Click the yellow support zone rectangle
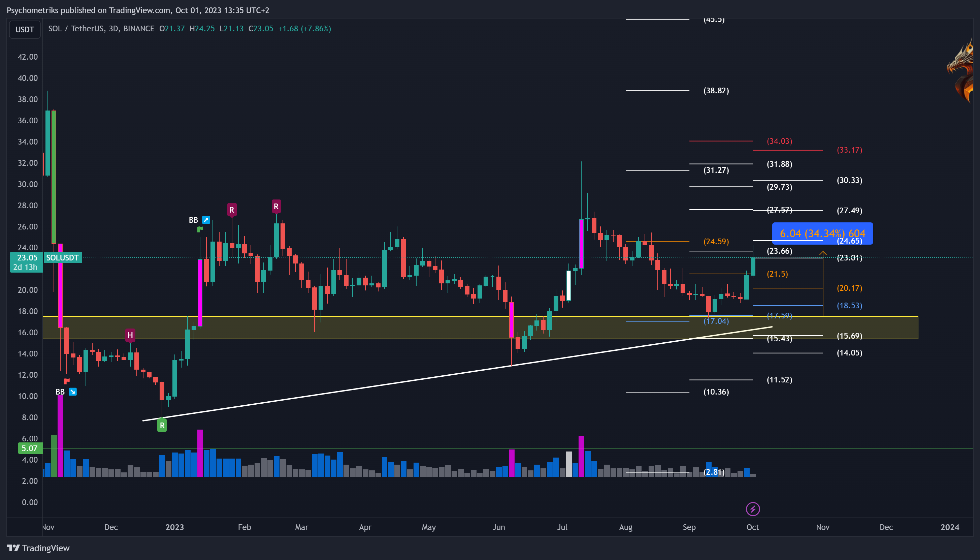980x560 pixels. pyautogui.click(x=480, y=328)
